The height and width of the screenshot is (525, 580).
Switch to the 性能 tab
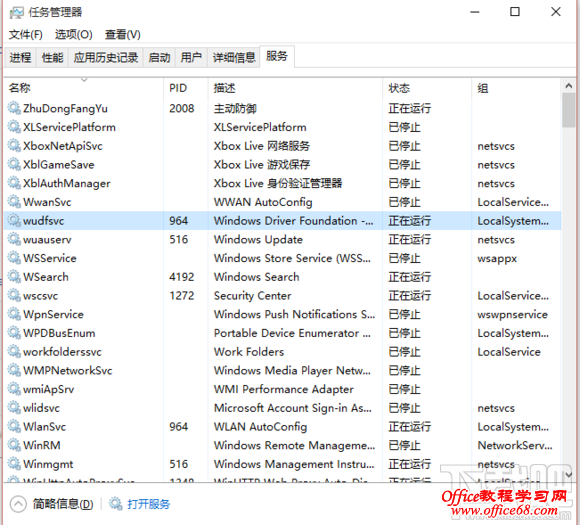(52, 57)
